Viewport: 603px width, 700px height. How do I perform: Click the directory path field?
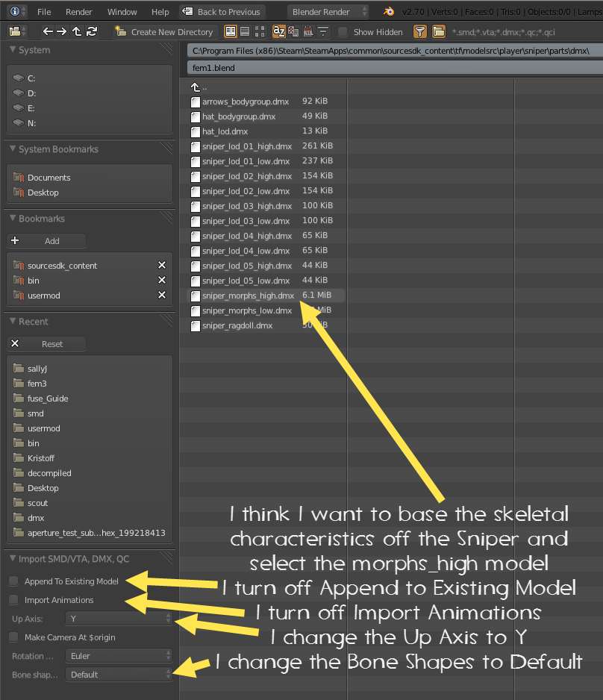point(395,51)
